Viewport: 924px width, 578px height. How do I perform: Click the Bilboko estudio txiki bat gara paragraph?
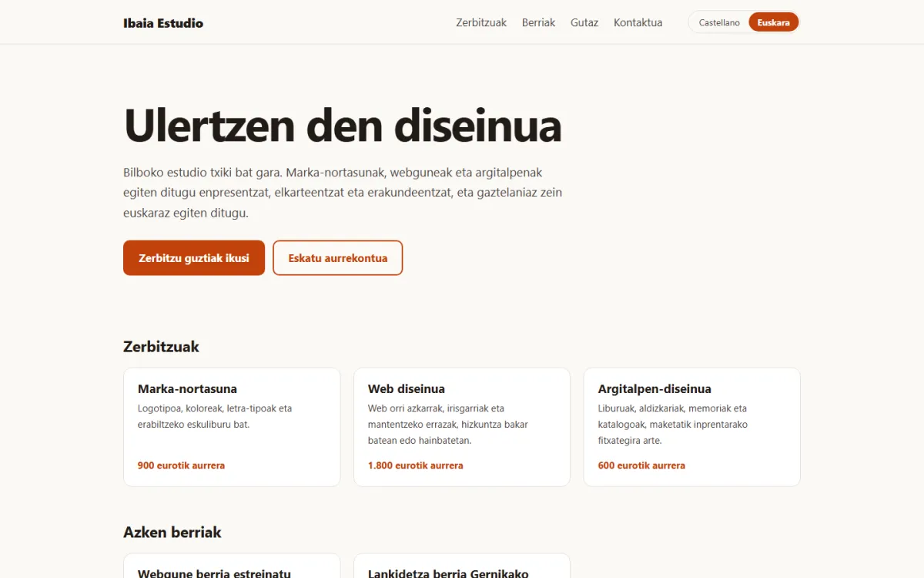pos(343,193)
